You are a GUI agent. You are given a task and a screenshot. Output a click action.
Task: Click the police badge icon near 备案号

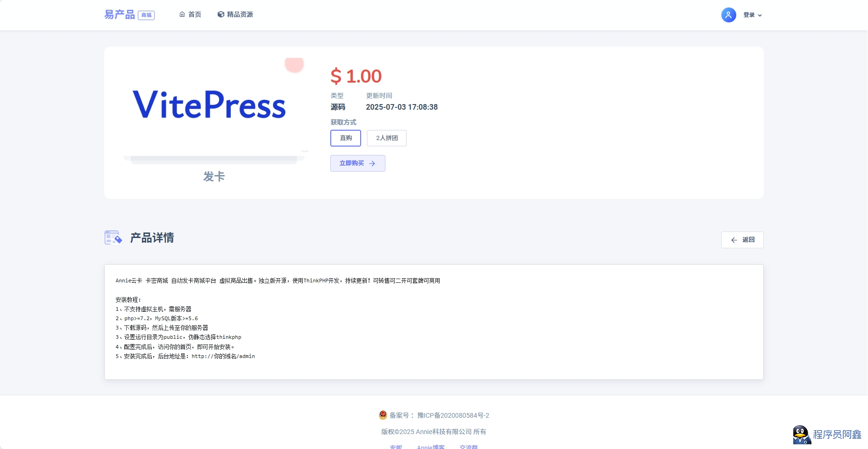(x=383, y=415)
